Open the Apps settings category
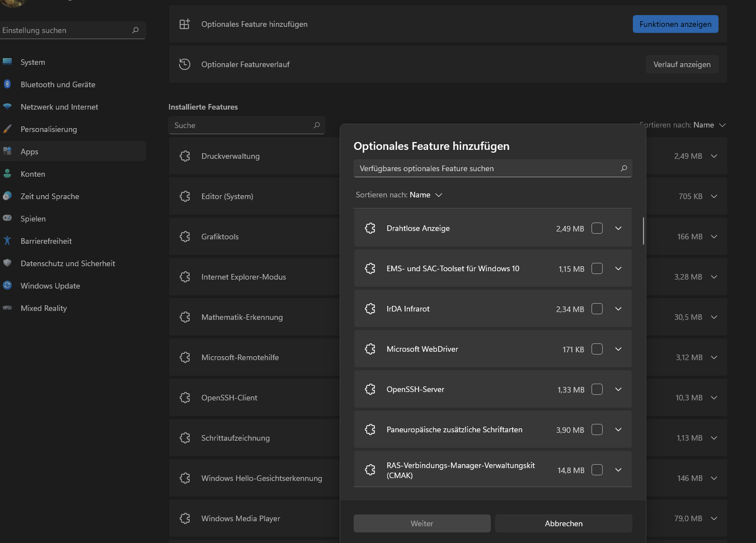Viewport: 756px width, 543px height. [30, 152]
